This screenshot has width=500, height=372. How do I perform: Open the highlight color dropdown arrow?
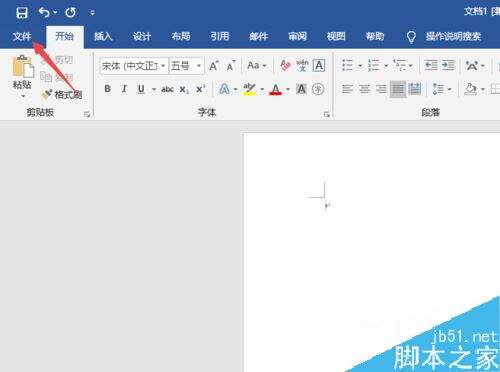262,89
